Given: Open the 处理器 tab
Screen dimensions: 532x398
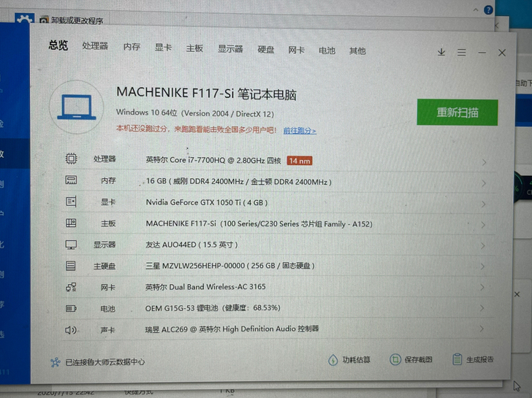Looking at the screenshot, I should pos(95,46).
